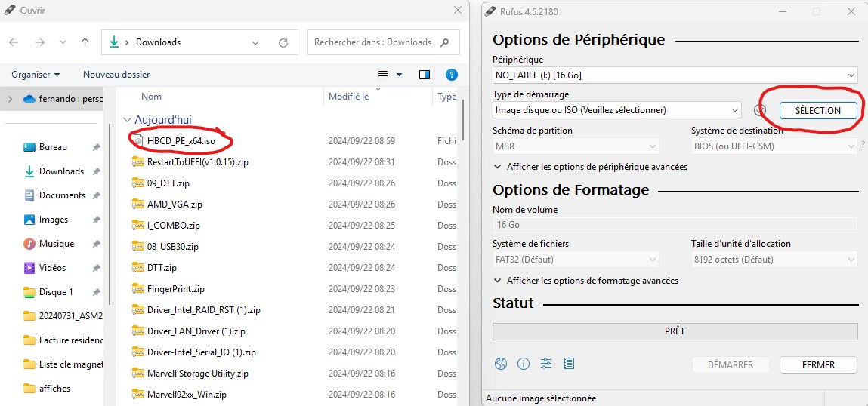
Task: Open the Système de fichiers dropdown
Action: coord(576,260)
